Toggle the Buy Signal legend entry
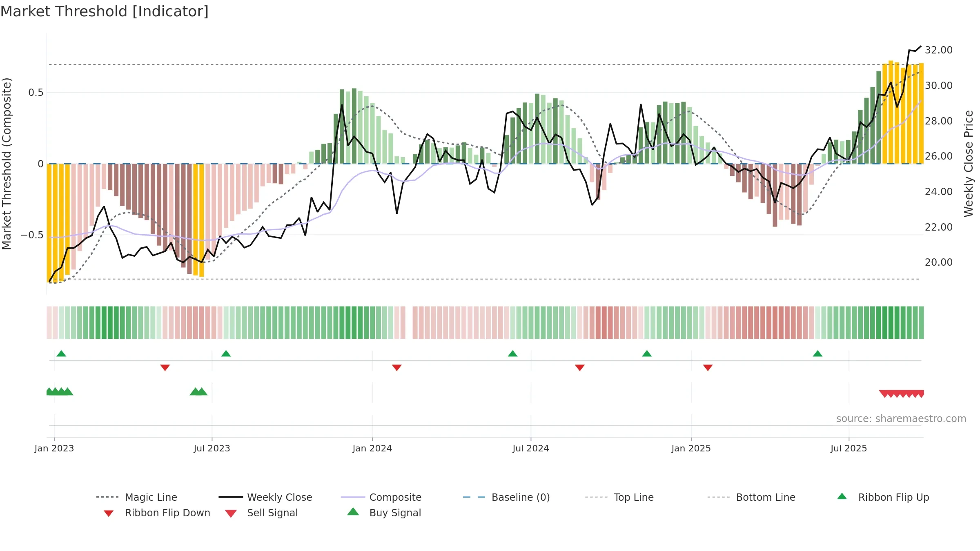 click(384, 513)
